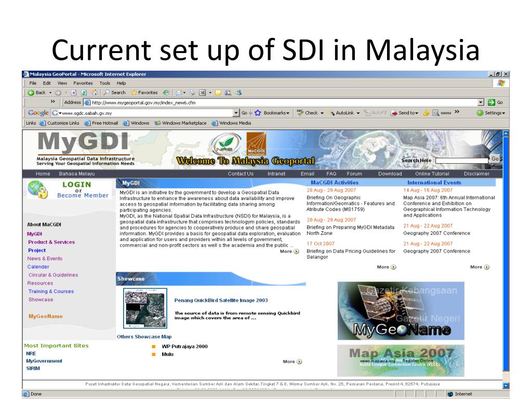Click Home in the site navigation bar
Viewport: 532px width, 399px height.
(x=43, y=174)
